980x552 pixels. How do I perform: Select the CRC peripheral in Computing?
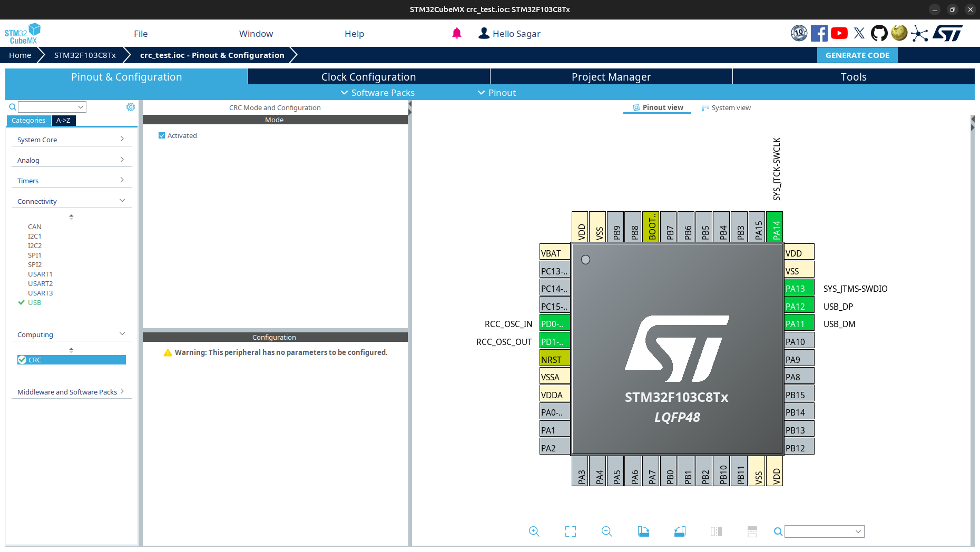pos(72,360)
